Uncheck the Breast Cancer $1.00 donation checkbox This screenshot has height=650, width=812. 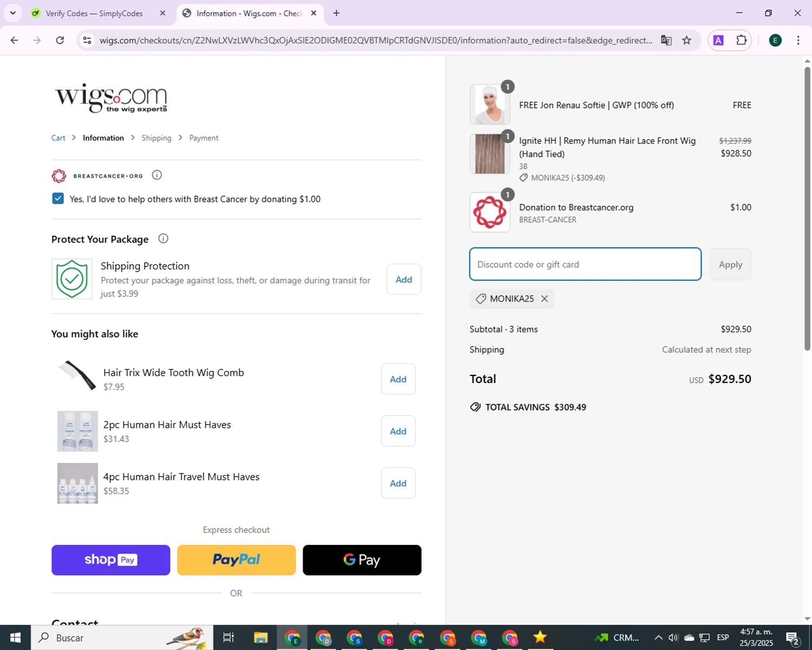click(58, 198)
